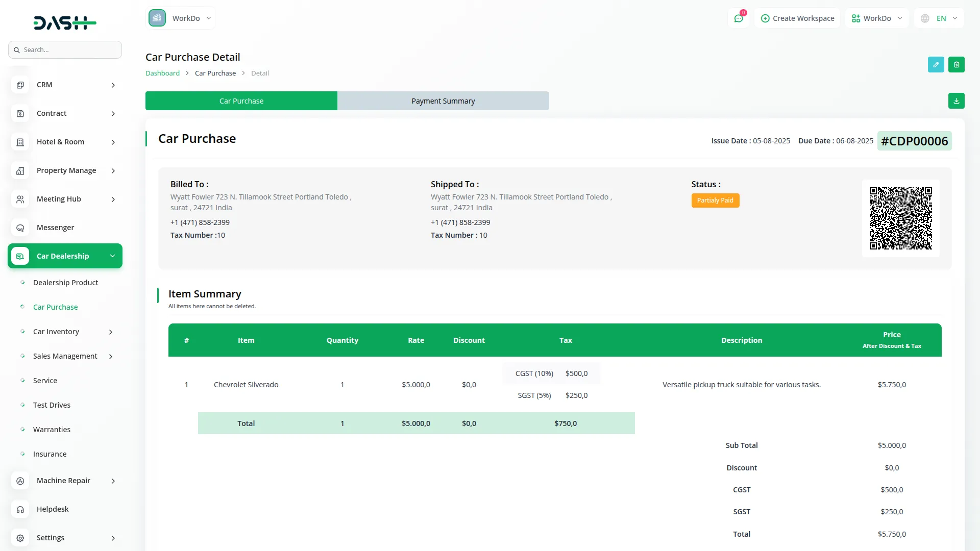Click the Hotel & Room building icon

click(20, 142)
